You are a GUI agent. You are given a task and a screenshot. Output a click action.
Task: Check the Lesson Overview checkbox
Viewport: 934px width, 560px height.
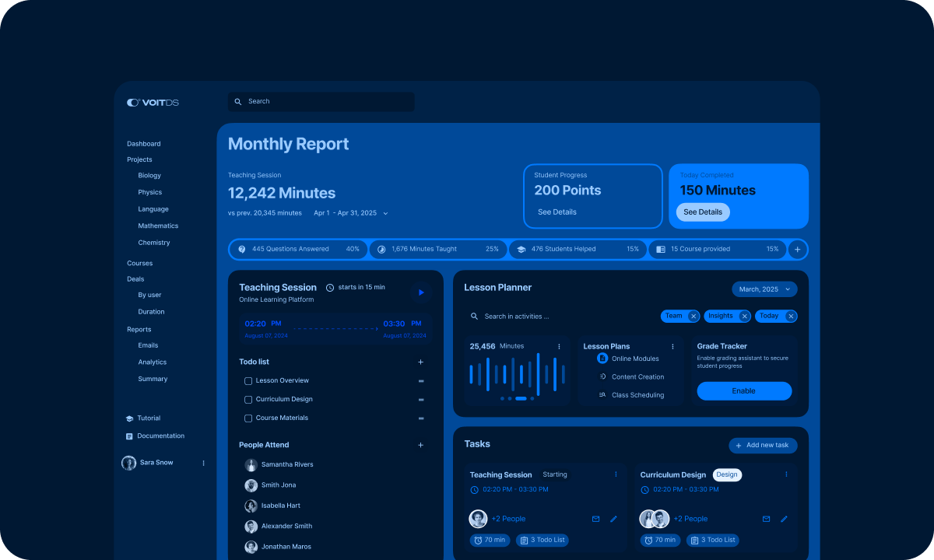click(248, 381)
